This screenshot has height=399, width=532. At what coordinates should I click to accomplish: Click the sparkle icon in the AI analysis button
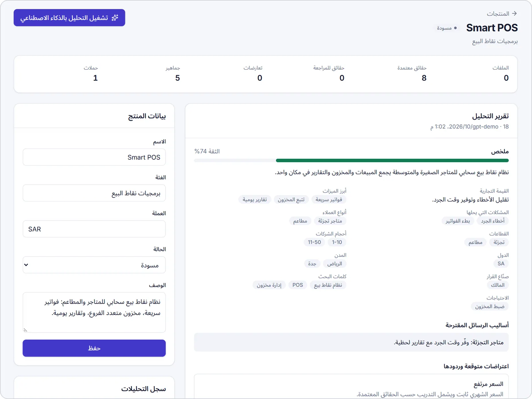pyautogui.click(x=115, y=18)
